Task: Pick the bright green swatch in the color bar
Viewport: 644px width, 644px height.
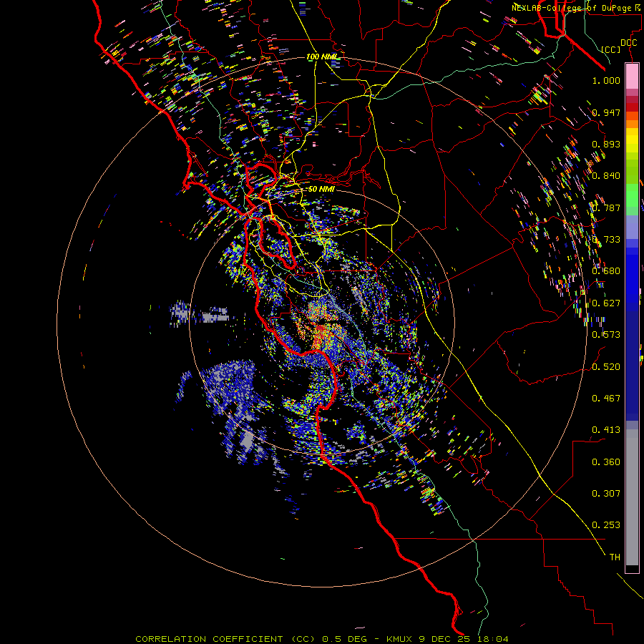Action: [632, 195]
